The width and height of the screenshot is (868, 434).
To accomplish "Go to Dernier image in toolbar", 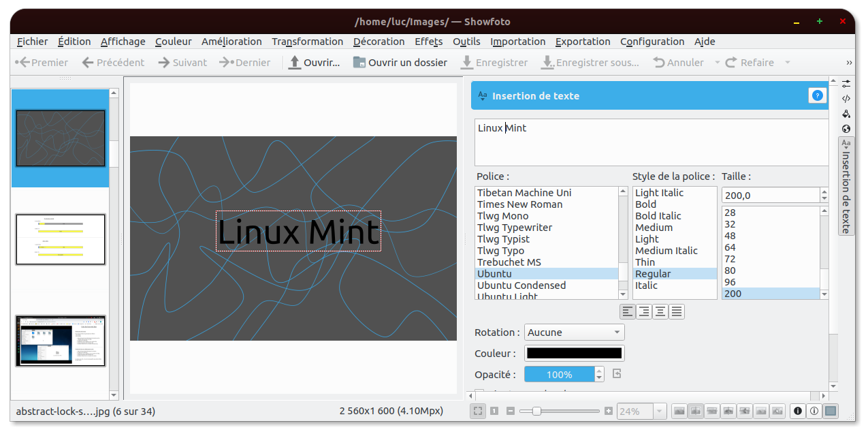I will tap(245, 62).
